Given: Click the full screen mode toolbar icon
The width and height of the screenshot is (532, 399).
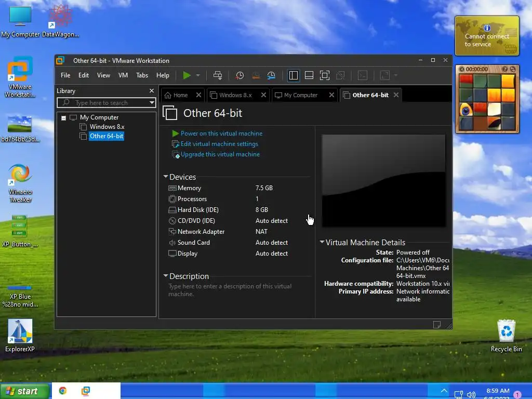Looking at the screenshot, I should point(324,75).
